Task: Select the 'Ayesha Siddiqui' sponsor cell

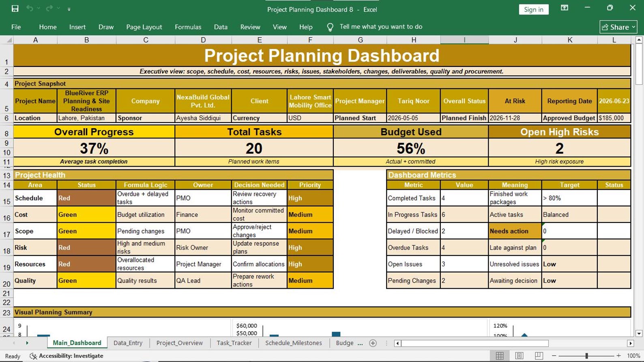Action: click(203, 118)
